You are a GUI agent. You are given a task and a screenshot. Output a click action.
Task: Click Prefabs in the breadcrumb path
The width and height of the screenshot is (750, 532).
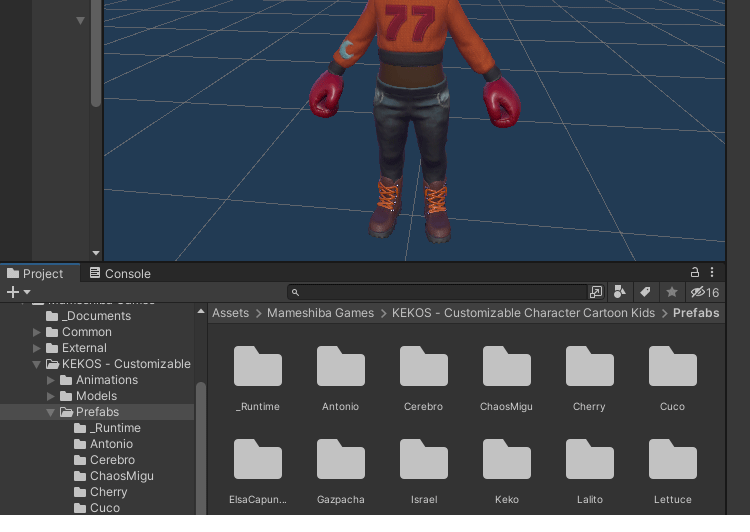coord(696,313)
